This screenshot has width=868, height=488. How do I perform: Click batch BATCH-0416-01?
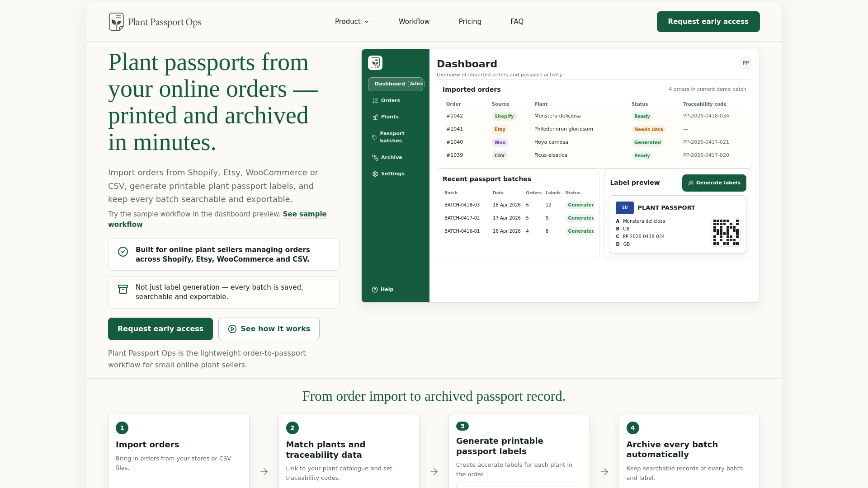click(x=462, y=231)
